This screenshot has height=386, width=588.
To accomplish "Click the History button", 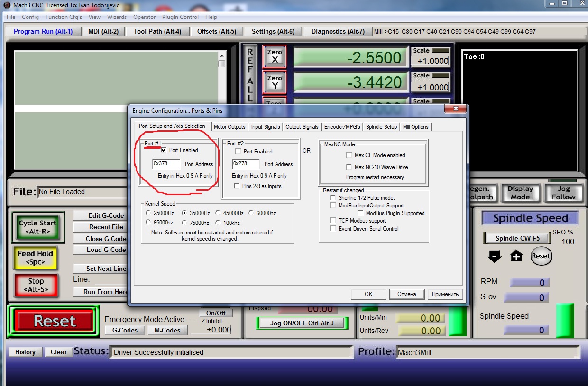I will (25, 352).
